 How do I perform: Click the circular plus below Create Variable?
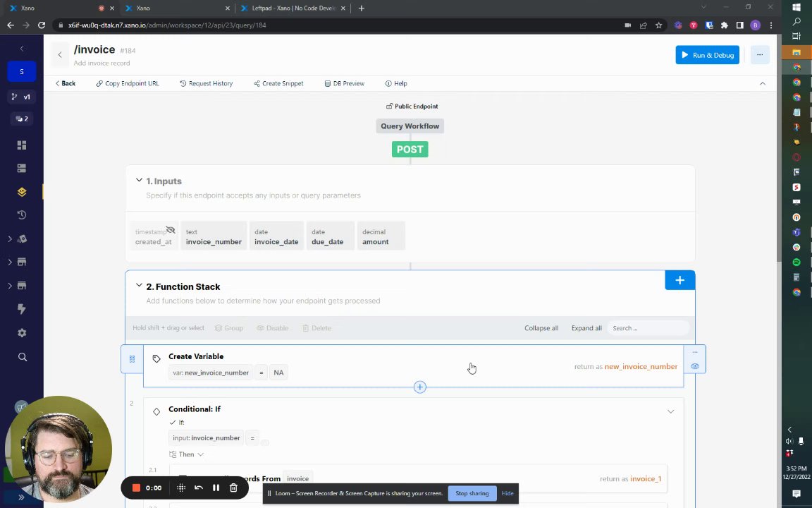point(420,387)
